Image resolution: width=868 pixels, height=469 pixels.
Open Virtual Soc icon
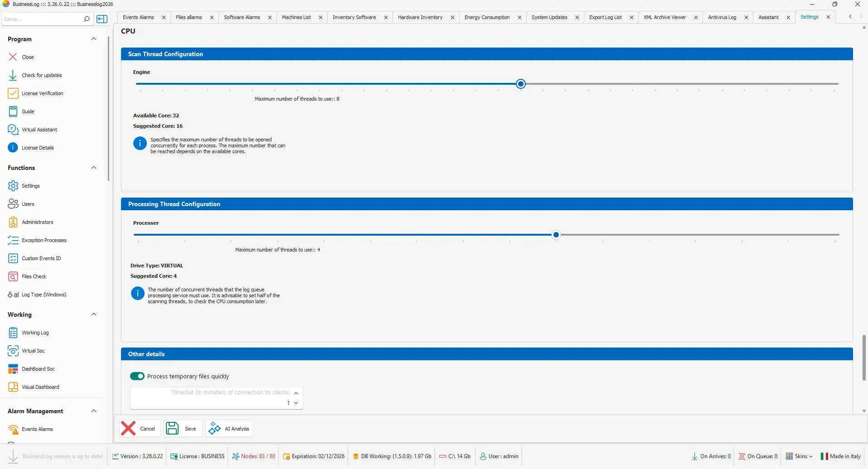13,351
